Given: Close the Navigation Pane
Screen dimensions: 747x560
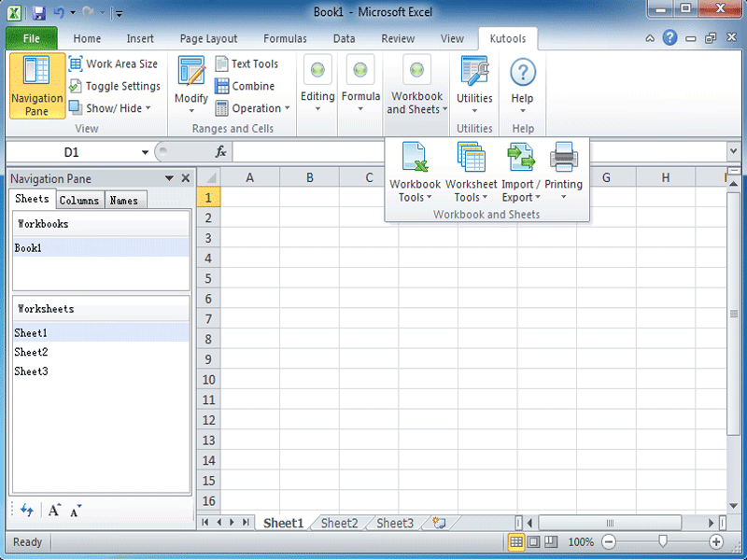Looking at the screenshot, I should click(x=186, y=178).
